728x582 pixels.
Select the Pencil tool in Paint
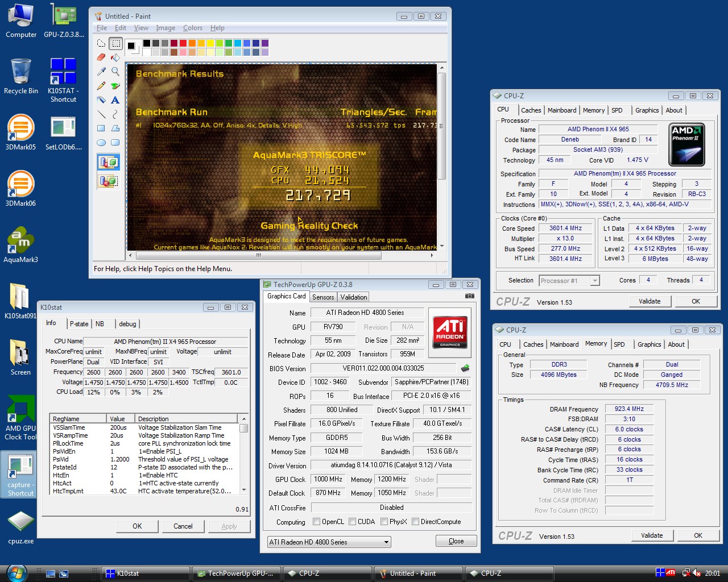click(101, 86)
